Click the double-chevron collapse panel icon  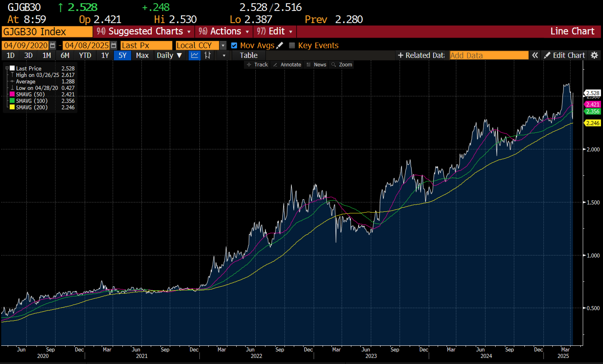tap(535, 55)
